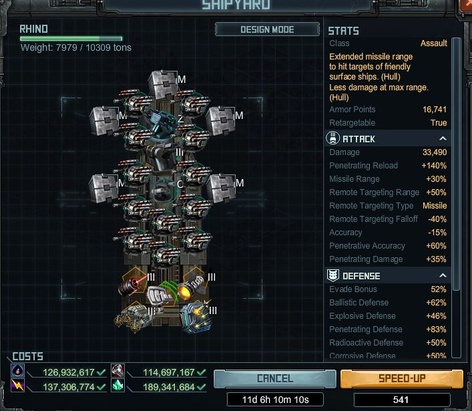The width and height of the screenshot is (472, 411).
Task: Collapse the Defense stats section
Action: click(443, 276)
